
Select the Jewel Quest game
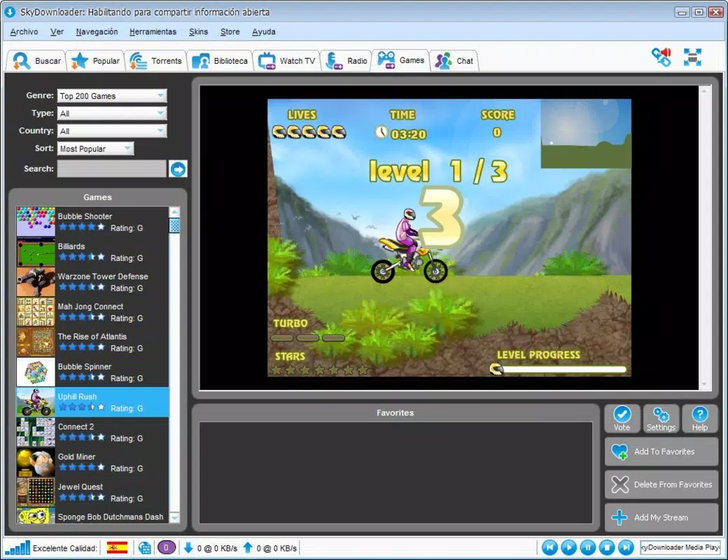tap(92, 492)
